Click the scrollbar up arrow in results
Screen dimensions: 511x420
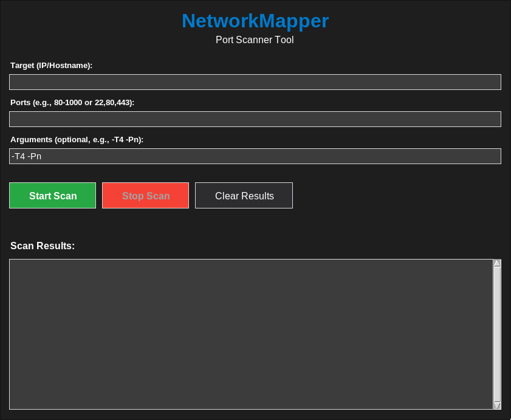pos(497,263)
